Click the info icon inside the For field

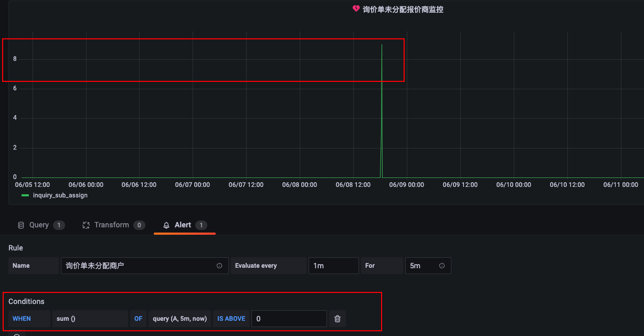tap(442, 266)
